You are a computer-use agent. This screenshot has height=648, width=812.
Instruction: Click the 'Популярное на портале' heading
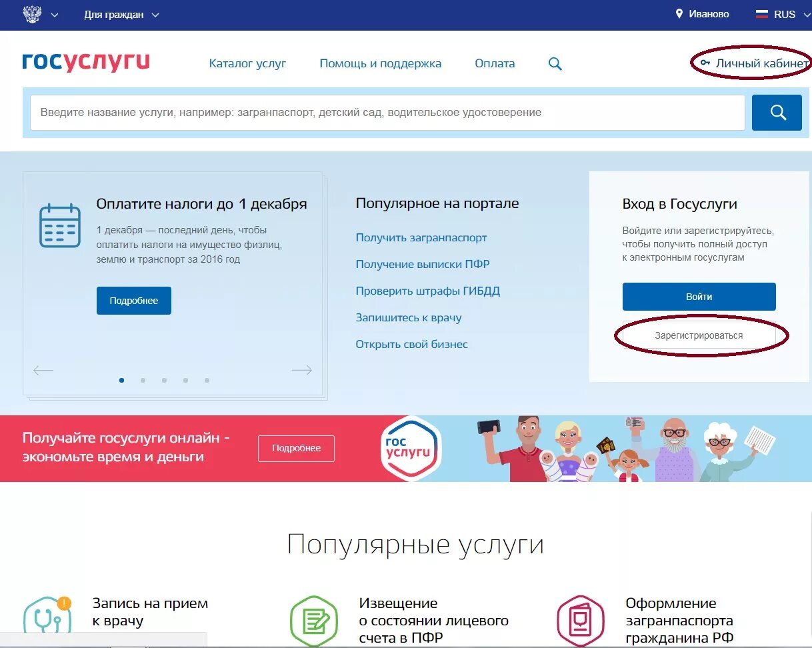click(437, 203)
